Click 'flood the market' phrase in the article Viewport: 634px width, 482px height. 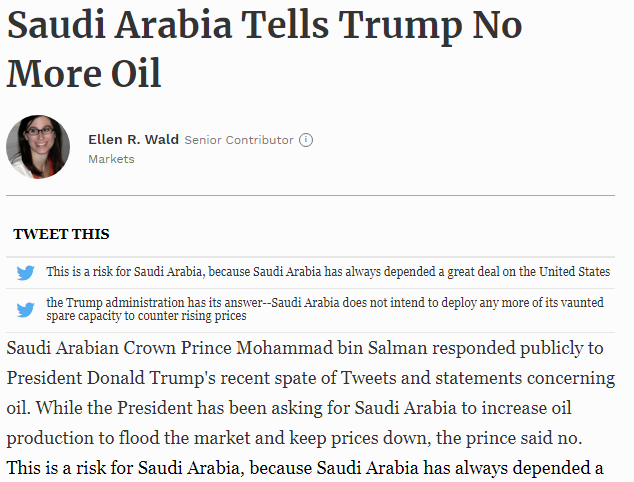pyautogui.click(x=184, y=438)
